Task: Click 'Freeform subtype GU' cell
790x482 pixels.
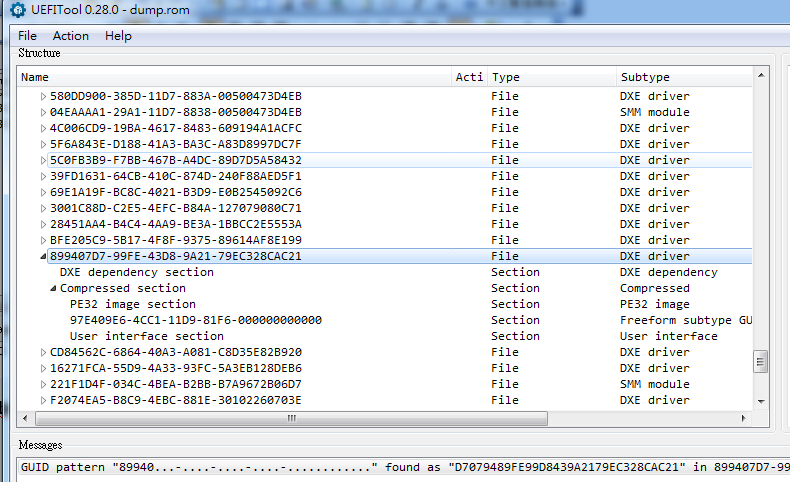Action: (x=686, y=320)
